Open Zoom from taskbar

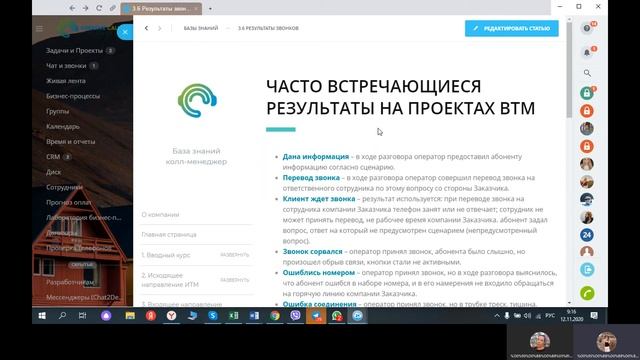tap(358, 316)
